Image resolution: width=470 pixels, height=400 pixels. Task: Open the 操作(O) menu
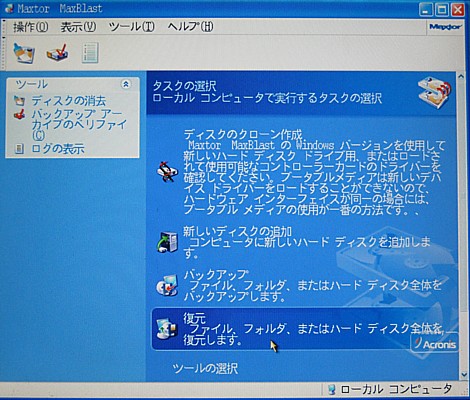(31, 27)
